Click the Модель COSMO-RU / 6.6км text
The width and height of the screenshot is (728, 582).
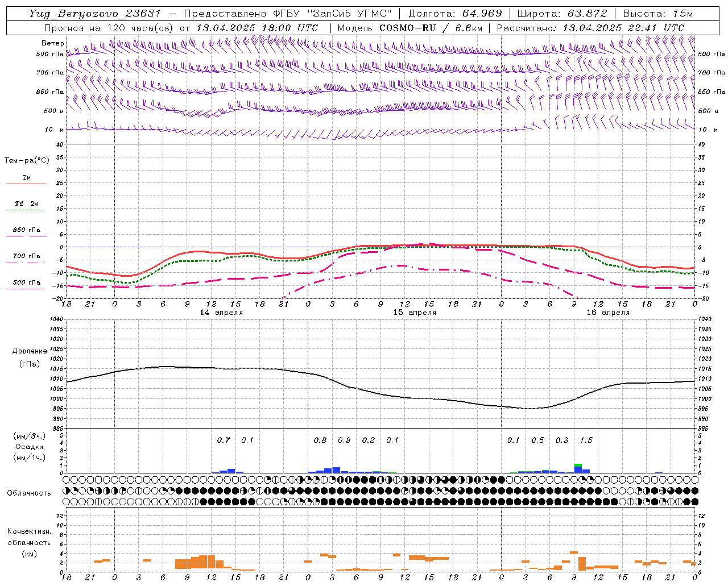pyautogui.click(x=410, y=28)
